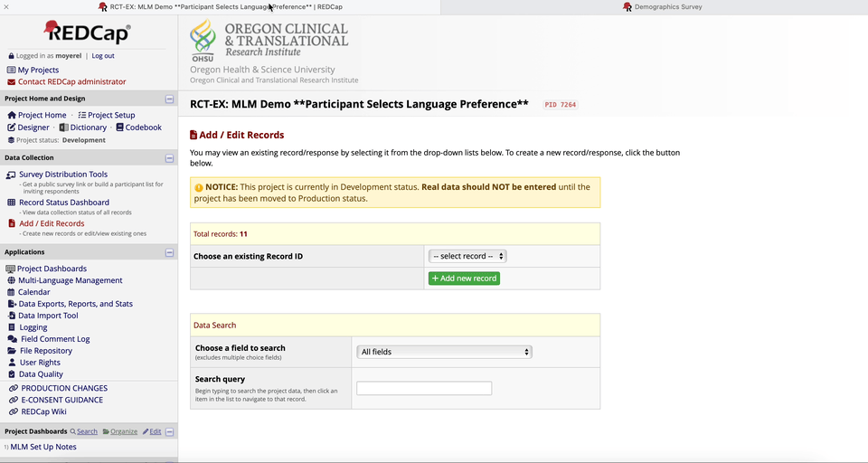This screenshot has width=868, height=463.
Task: Click the User Rights person icon
Action: click(x=12, y=363)
